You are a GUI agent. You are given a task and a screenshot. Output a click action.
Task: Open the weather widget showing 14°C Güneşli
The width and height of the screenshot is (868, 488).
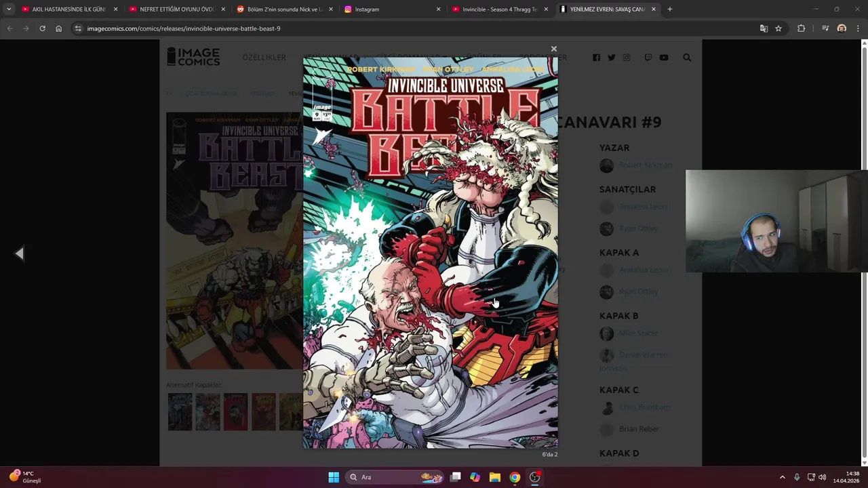tap(26, 476)
